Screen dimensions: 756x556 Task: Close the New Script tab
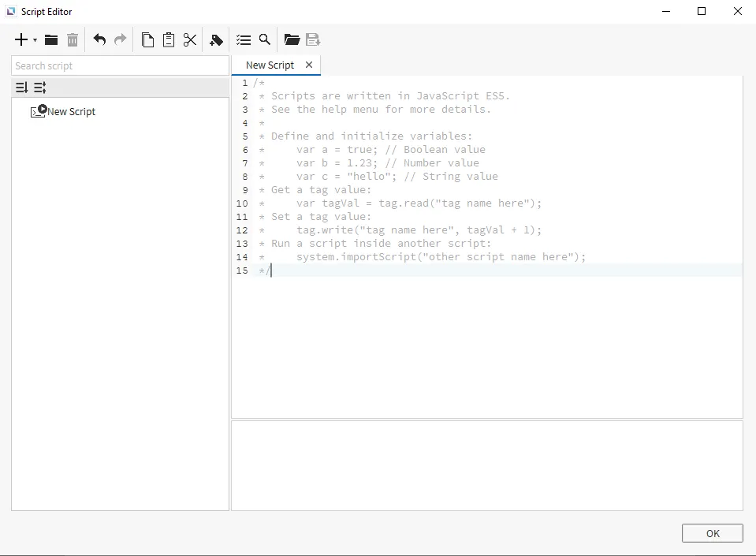click(x=309, y=65)
